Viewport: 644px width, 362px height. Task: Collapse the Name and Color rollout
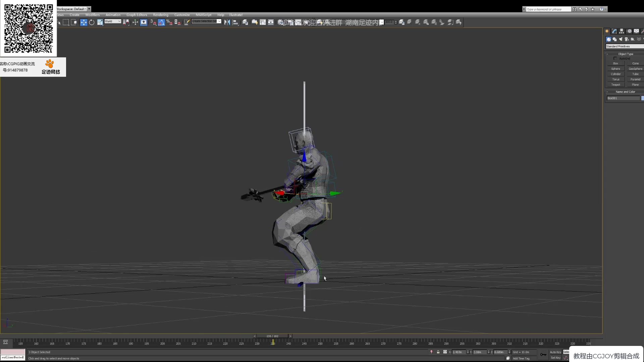[x=625, y=92]
